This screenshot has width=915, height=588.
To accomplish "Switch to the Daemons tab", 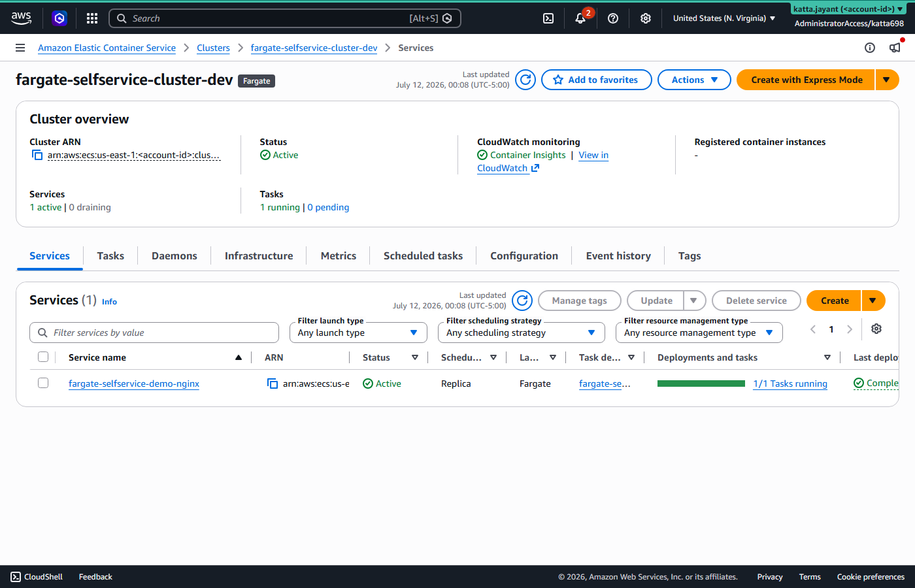I will (175, 255).
